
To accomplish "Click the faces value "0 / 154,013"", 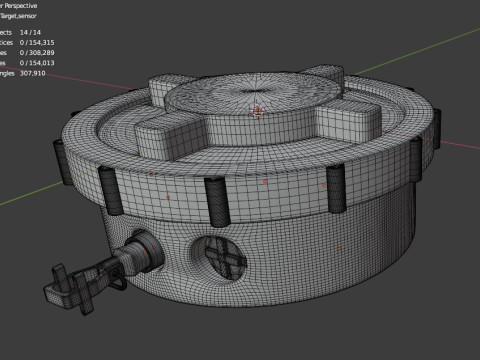I will pyautogui.click(x=37, y=63).
